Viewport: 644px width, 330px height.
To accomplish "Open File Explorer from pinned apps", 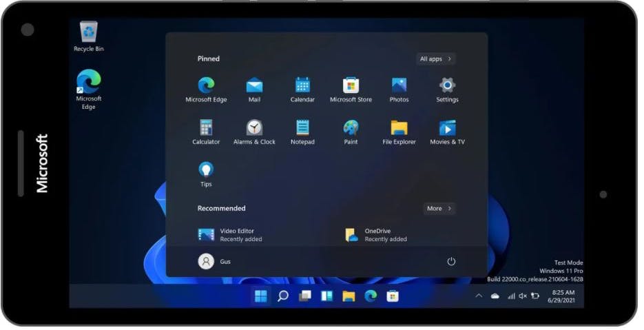I will [x=399, y=132].
